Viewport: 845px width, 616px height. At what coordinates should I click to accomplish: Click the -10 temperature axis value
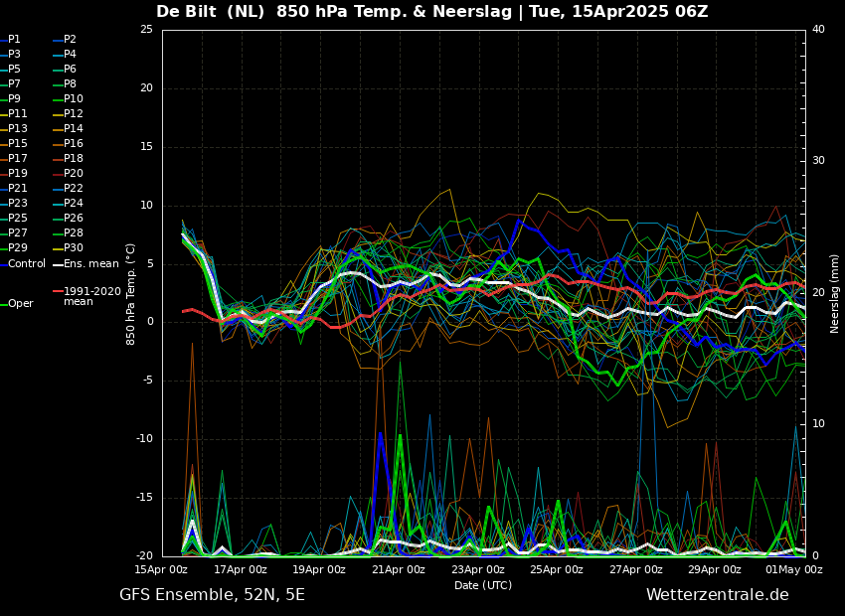(144, 439)
